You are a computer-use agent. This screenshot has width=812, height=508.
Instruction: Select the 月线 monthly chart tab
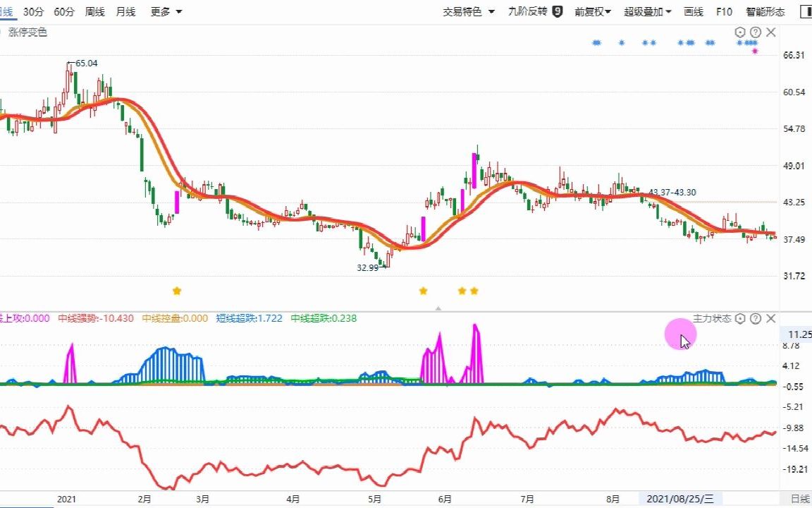pyautogui.click(x=125, y=12)
